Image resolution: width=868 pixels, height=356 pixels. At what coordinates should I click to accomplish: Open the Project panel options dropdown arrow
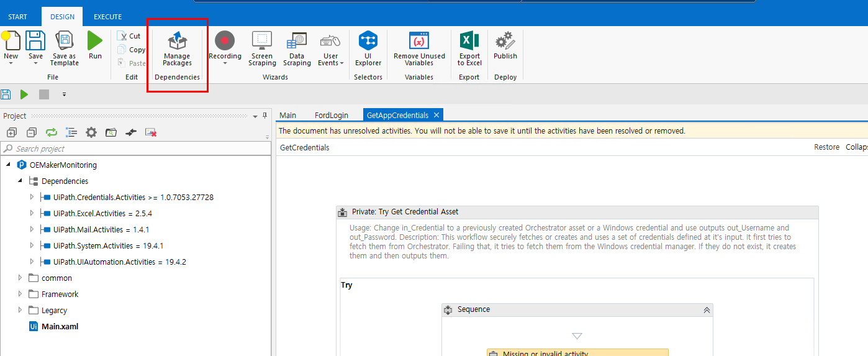click(255, 116)
